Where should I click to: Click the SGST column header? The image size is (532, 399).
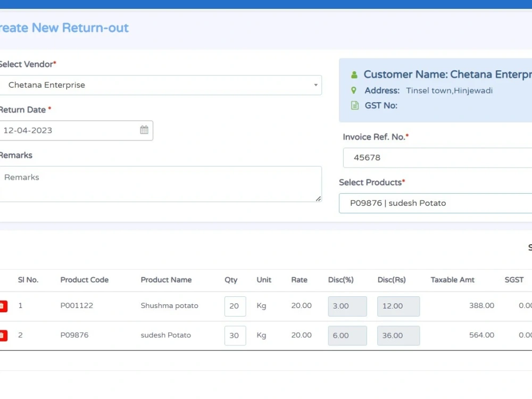pos(514,280)
